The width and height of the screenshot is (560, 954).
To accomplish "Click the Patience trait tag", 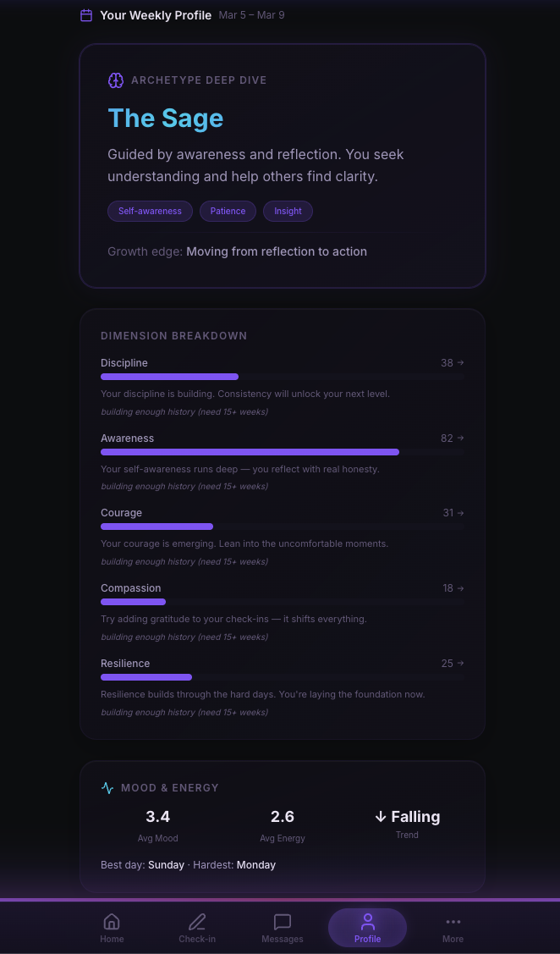I will [228, 211].
